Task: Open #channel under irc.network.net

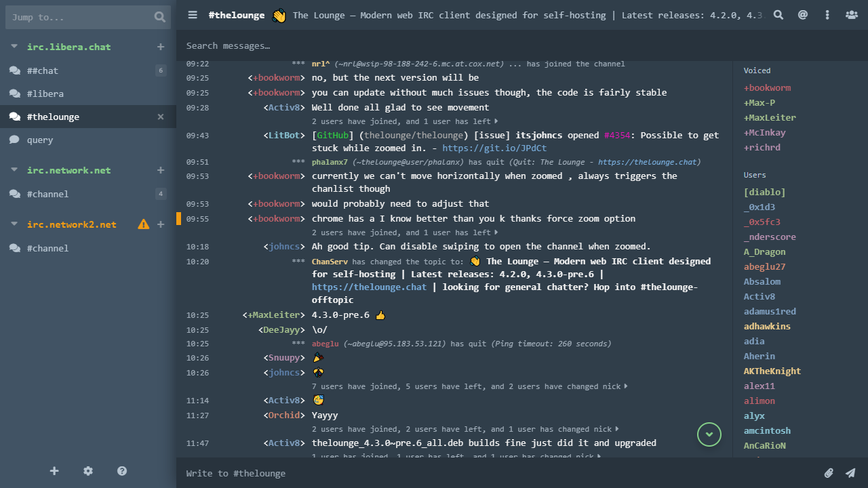Action: click(88, 194)
